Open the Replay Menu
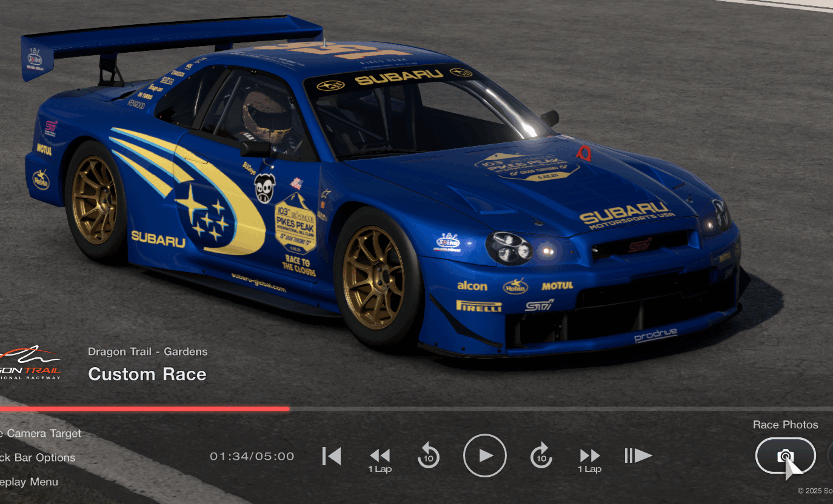Viewport: 833px width, 504px height. (29, 482)
